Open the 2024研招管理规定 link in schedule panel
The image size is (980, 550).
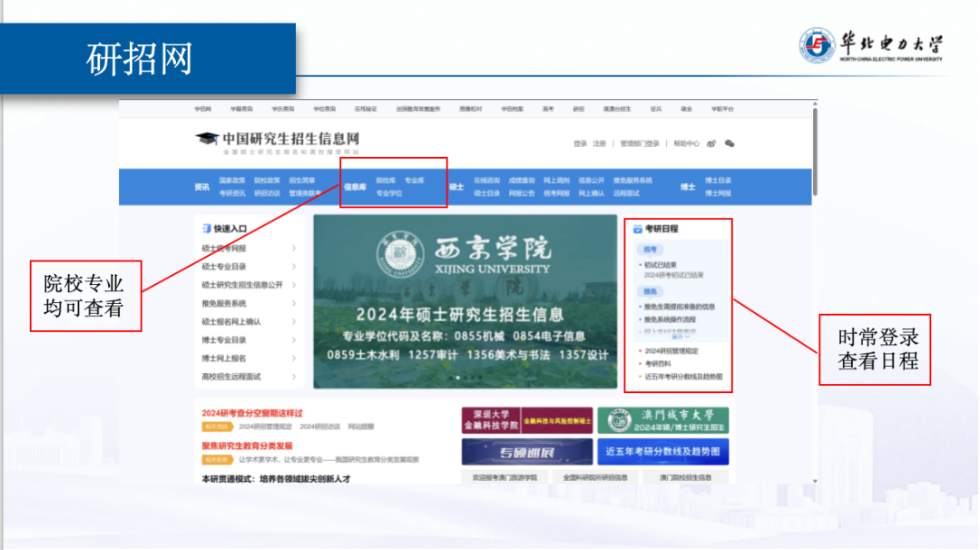[671, 351]
